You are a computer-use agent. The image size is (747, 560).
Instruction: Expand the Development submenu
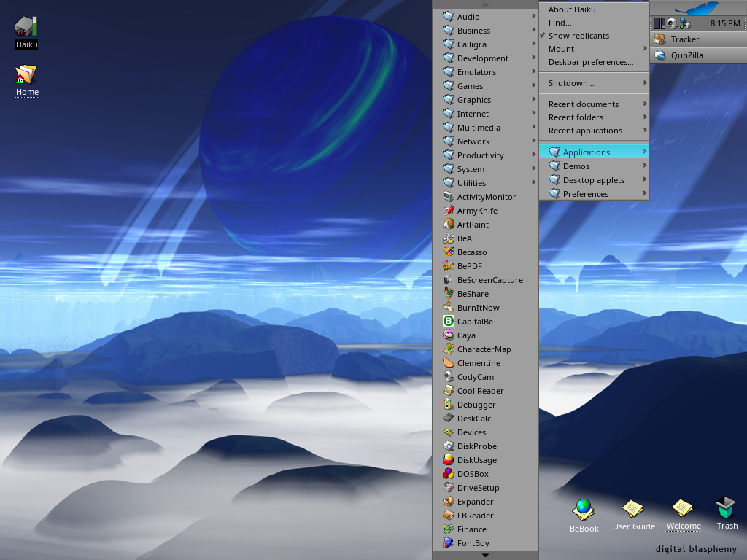(485, 58)
